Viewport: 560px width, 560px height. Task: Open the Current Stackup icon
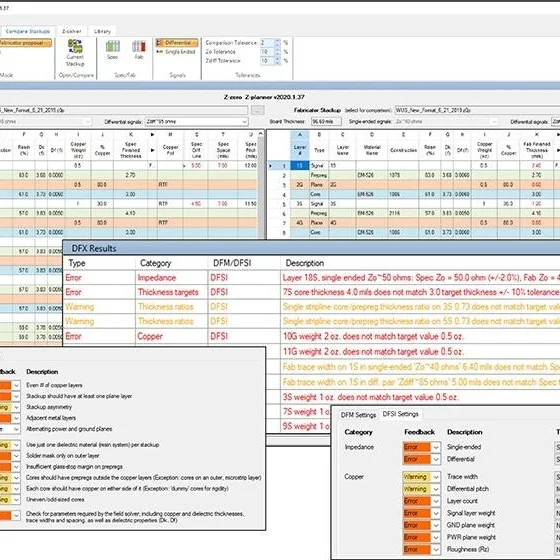75,53
